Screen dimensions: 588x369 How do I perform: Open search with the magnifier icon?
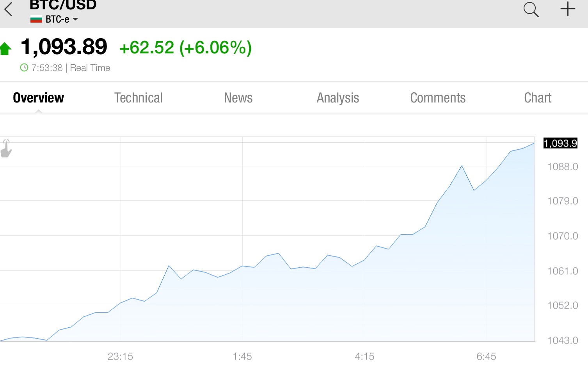click(531, 9)
